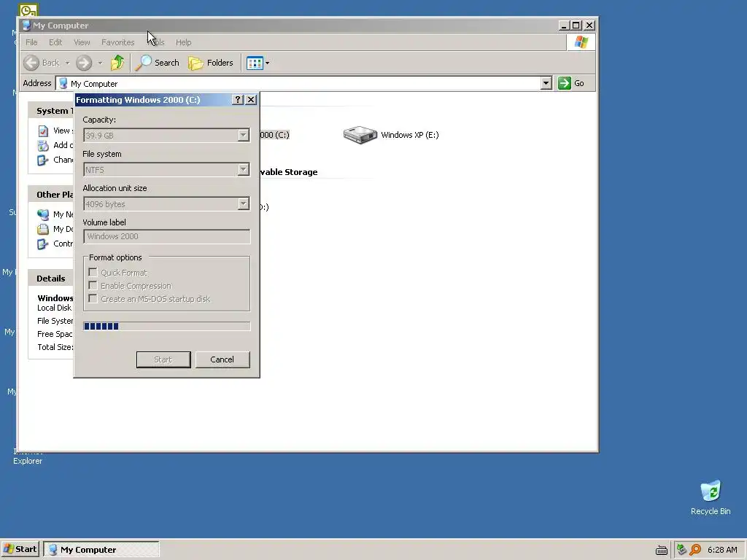Open the Search toolbar button
This screenshot has height=560, width=747.
(x=158, y=63)
